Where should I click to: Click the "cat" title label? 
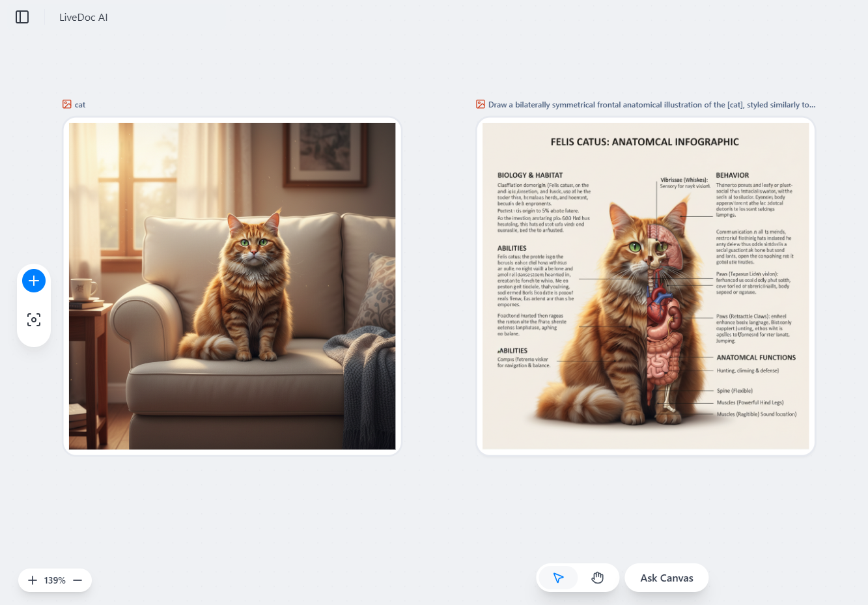pyautogui.click(x=79, y=104)
